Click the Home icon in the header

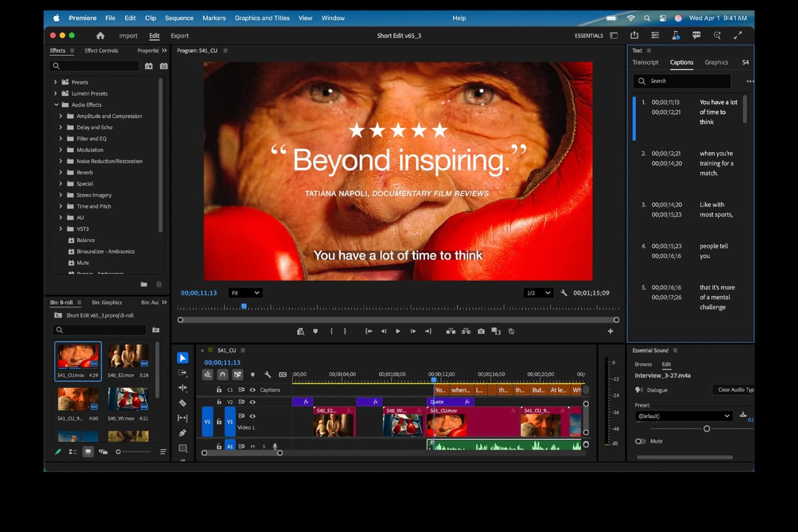[x=100, y=36]
